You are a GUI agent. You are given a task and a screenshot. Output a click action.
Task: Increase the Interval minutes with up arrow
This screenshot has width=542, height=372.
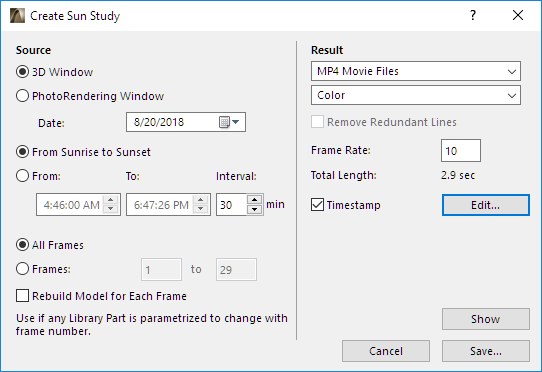point(255,199)
